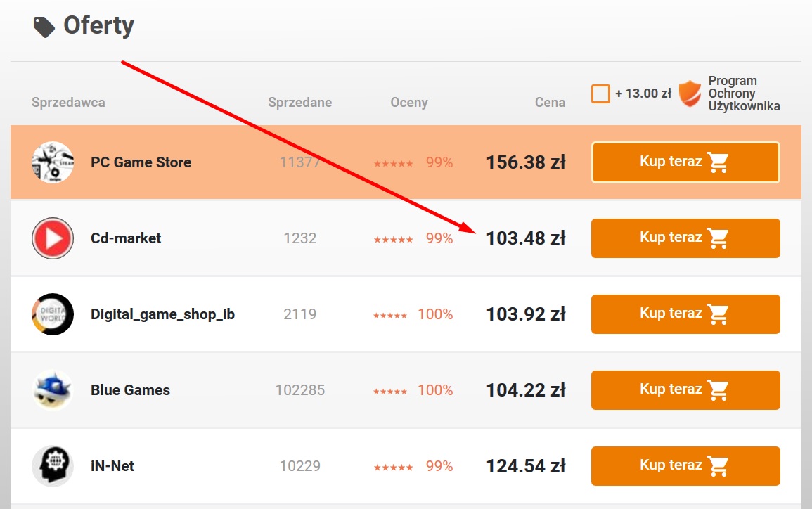Click the 156.38 zł price
The image size is (812, 509).
[x=526, y=162]
